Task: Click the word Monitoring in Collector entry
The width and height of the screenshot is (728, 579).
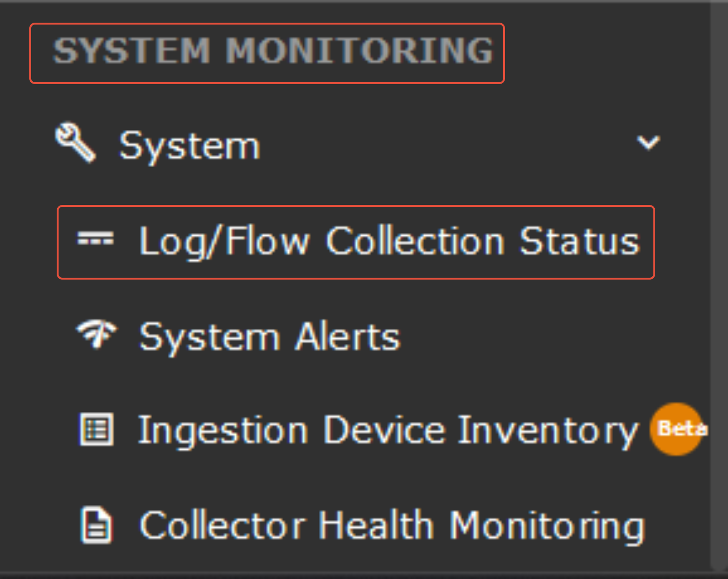Action: click(547, 526)
